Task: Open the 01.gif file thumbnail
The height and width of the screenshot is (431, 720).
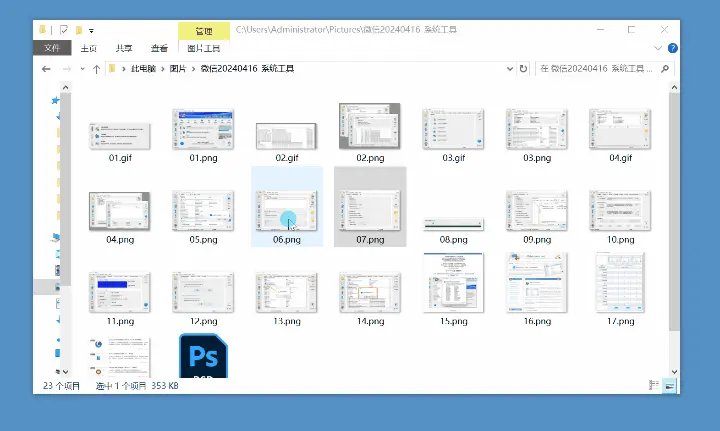Action: [x=119, y=136]
